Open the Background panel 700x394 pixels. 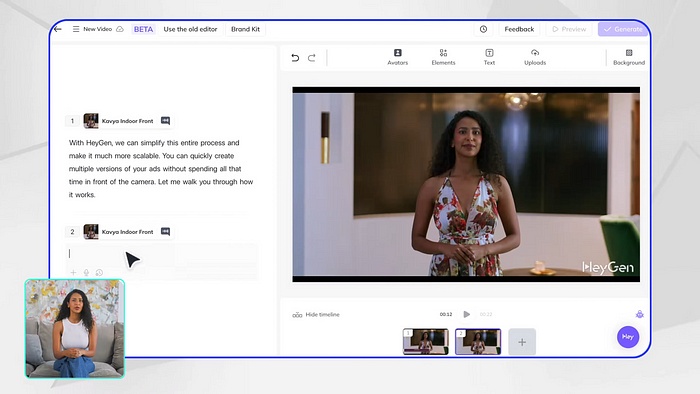point(629,57)
